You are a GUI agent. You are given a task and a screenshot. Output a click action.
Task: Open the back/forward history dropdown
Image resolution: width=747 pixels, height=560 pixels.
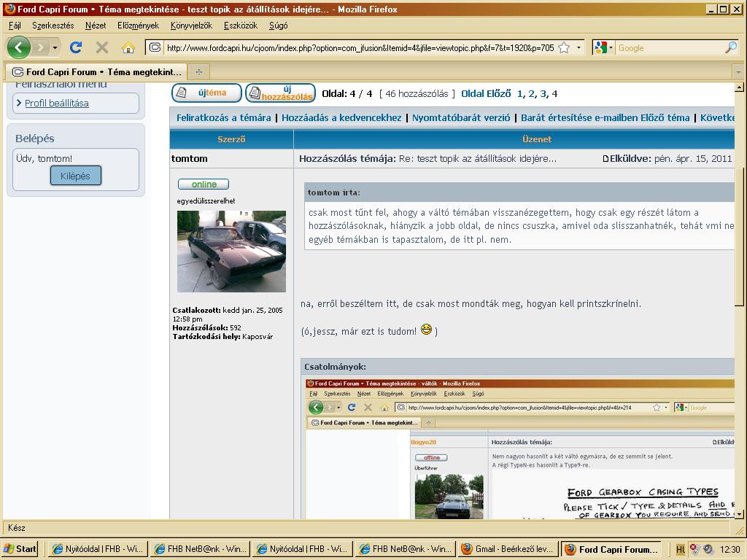click(55, 48)
